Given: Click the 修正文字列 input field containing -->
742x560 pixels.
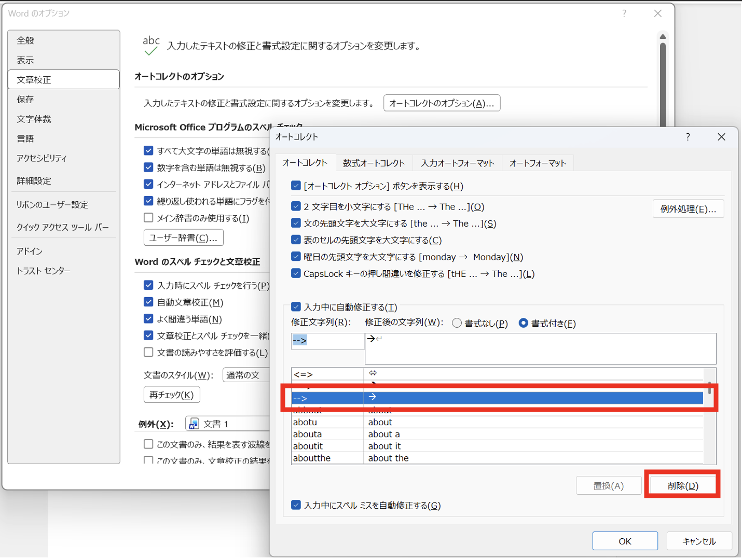Looking at the screenshot, I should 328,341.
